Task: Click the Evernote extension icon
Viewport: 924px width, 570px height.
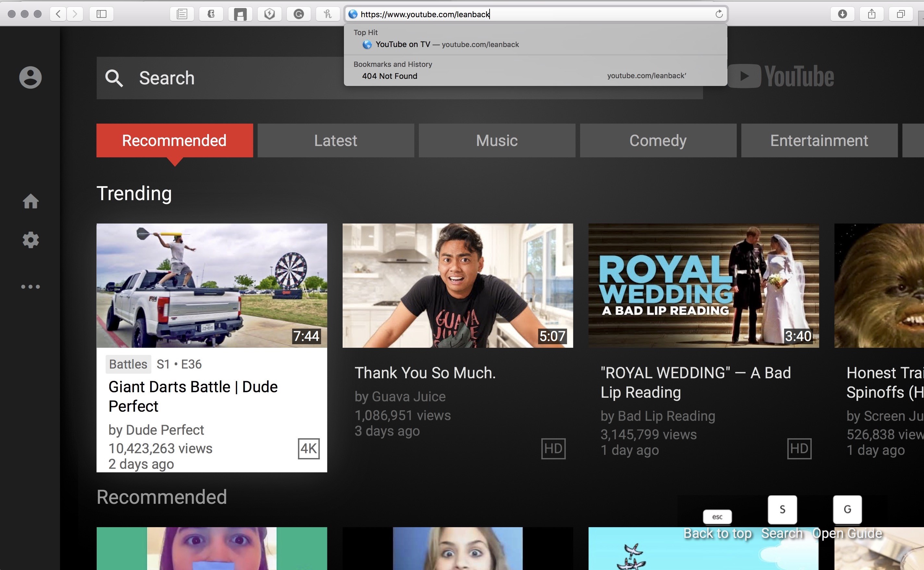Action: pyautogui.click(x=211, y=14)
